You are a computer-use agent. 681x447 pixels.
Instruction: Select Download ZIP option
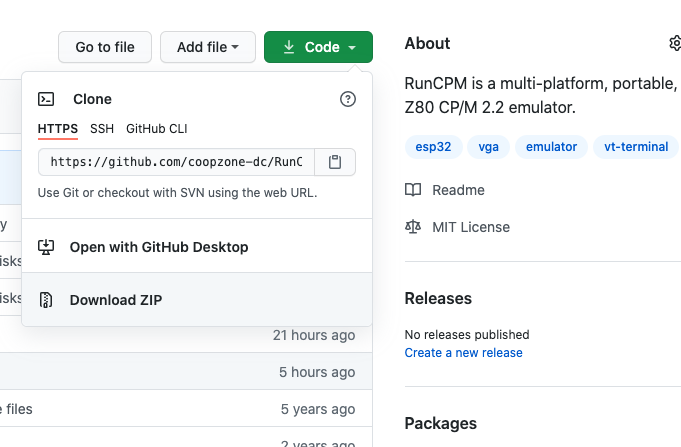[197, 300]
